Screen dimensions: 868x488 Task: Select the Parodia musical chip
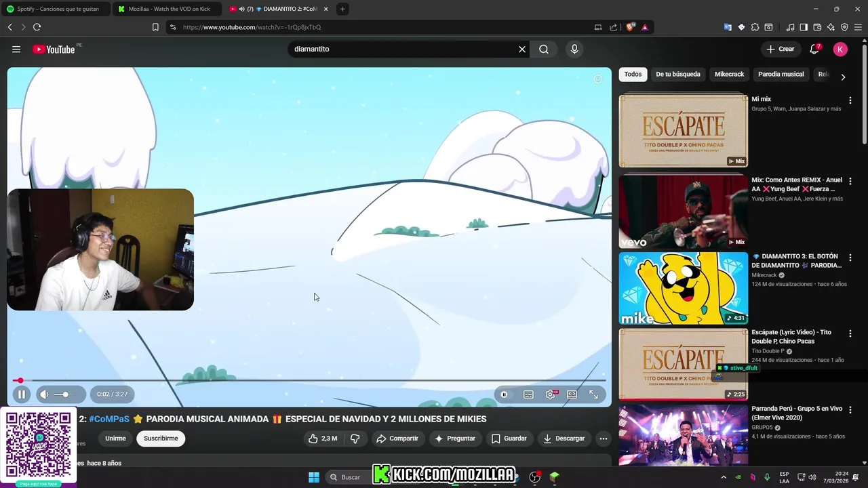[x=781, y=75]
